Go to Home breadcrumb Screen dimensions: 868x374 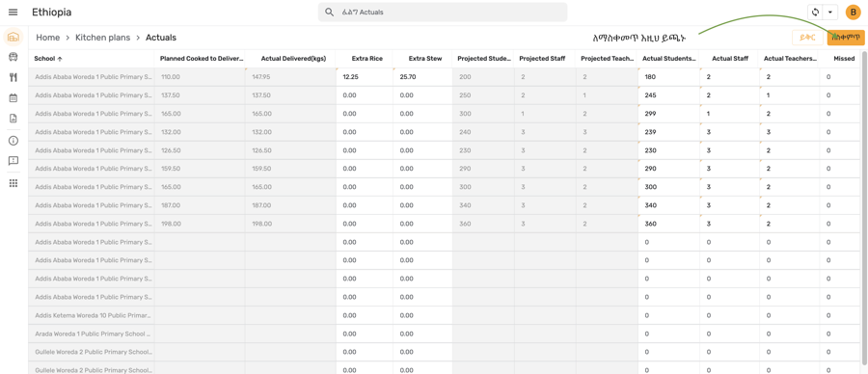coord(47,38)
